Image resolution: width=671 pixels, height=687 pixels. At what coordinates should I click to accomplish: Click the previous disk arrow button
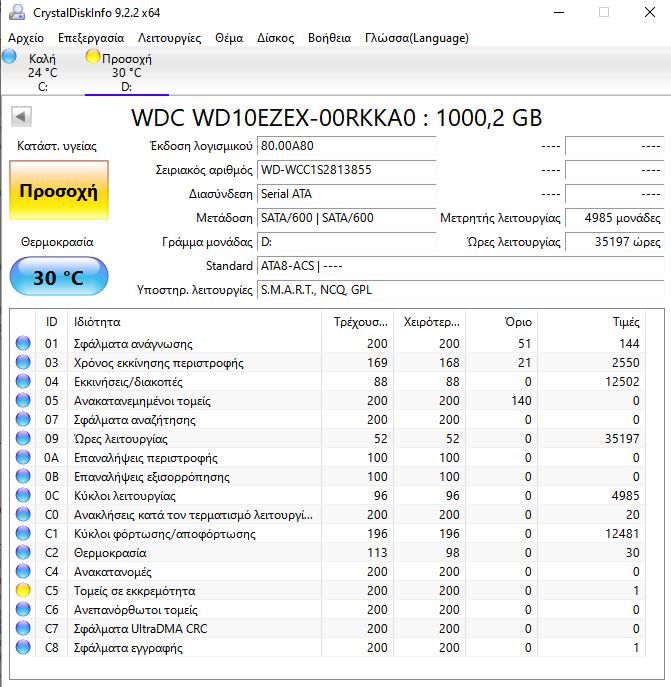pos(21,118)
